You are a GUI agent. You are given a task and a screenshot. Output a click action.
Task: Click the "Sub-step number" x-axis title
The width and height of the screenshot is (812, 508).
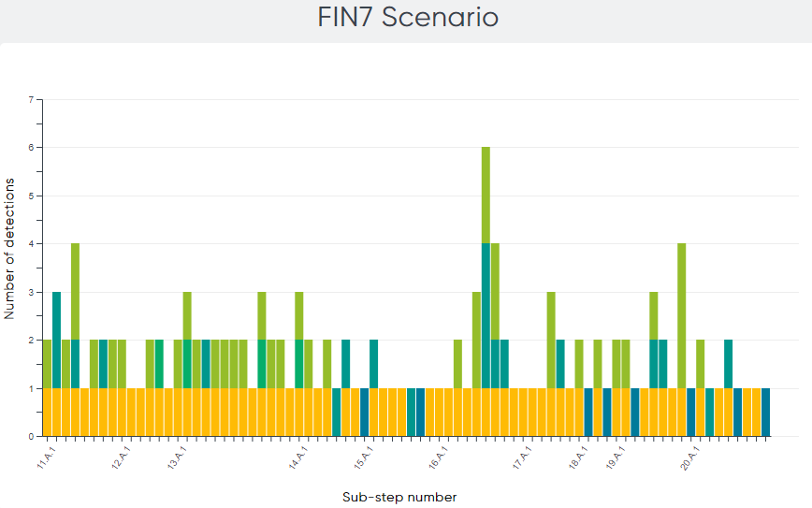[399, 497]
